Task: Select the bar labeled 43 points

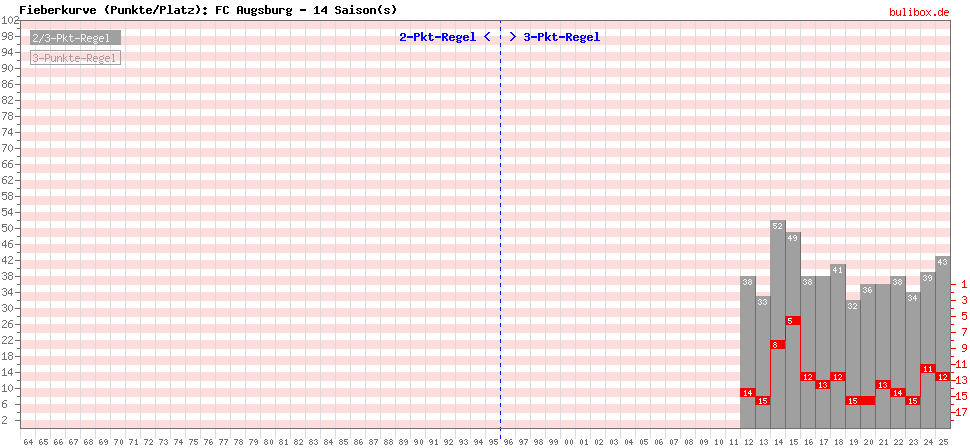Action: [942, 320]
